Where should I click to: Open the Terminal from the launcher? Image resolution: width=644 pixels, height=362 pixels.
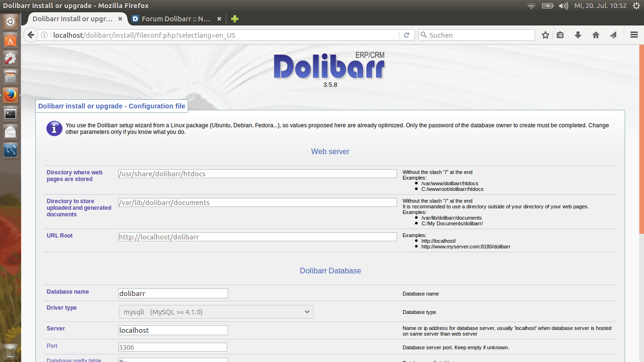click(x=10, y=114)
